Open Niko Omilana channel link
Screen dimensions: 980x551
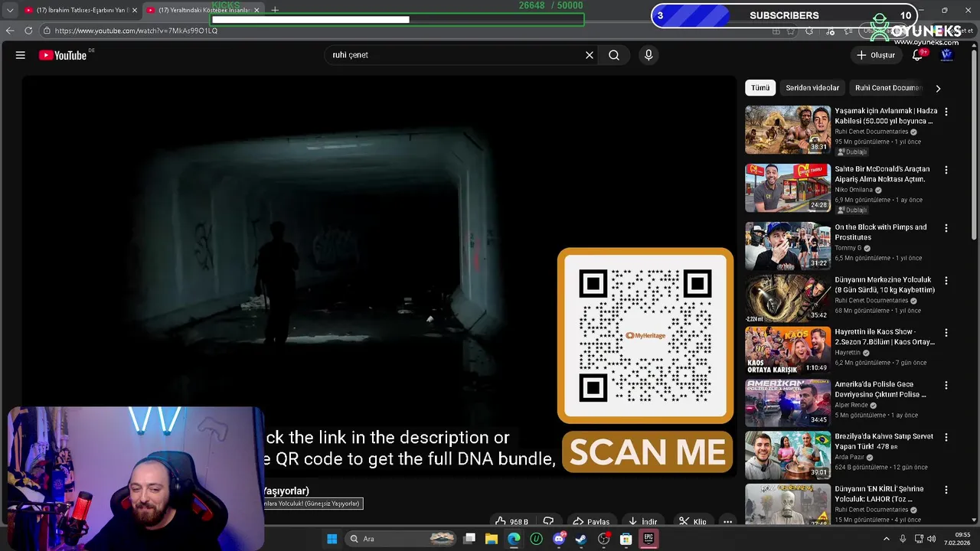[x=854, y=190]
